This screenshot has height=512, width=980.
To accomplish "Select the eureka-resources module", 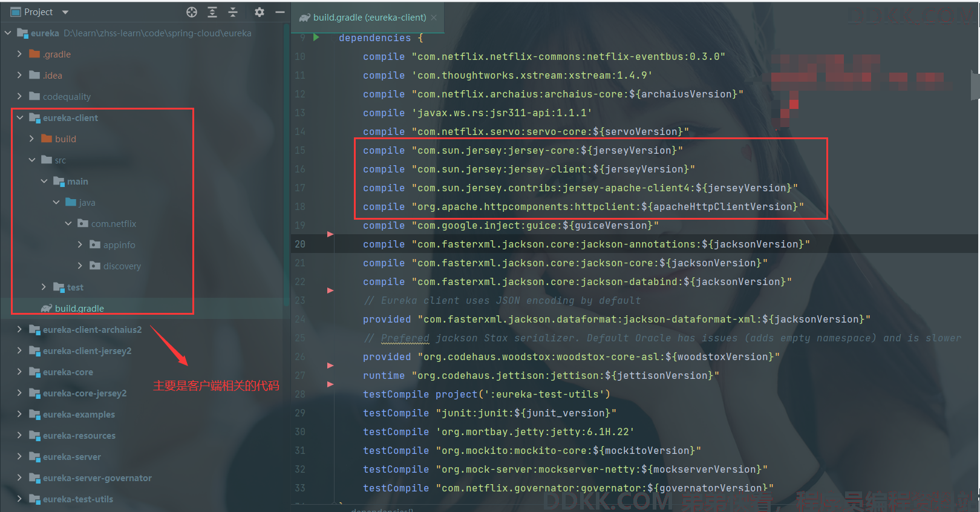I will (x=79, y=436).
